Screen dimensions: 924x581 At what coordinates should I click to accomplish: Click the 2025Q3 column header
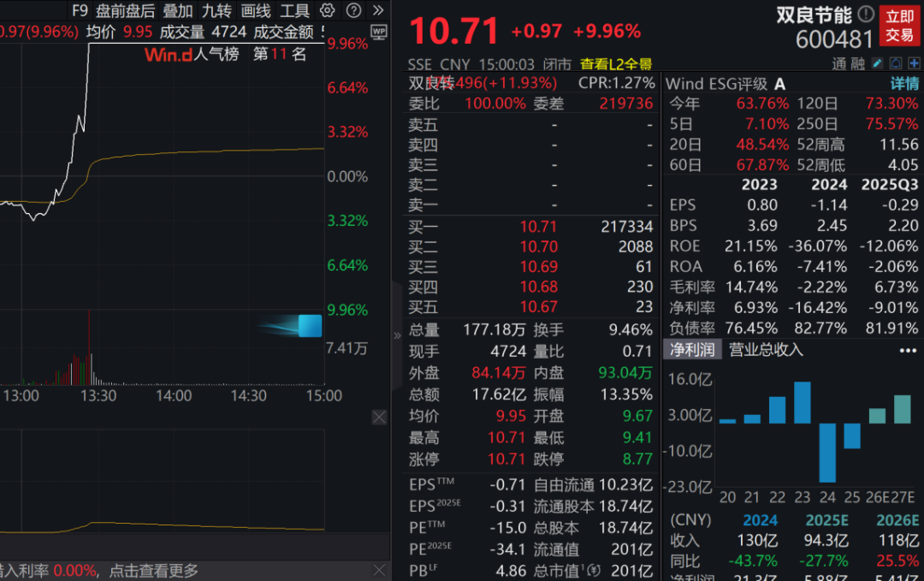click(x=890, y=185)
